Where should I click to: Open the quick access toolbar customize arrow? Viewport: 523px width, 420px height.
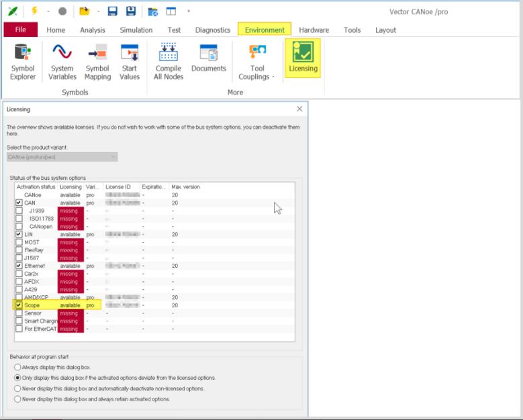(188, 11)
